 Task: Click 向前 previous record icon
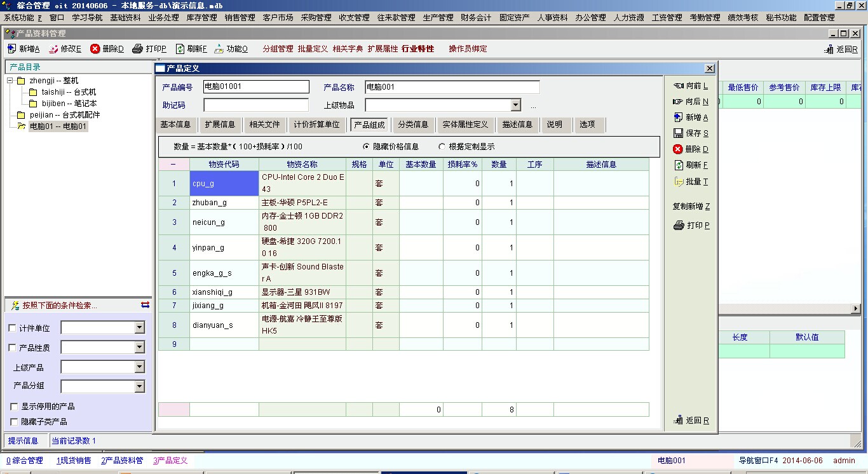(x=678, y=86)
